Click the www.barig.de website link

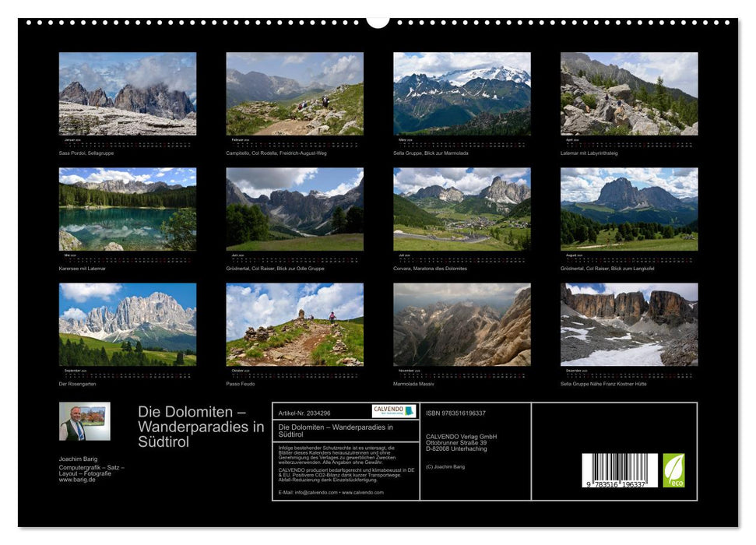click(x=77, y=480)
